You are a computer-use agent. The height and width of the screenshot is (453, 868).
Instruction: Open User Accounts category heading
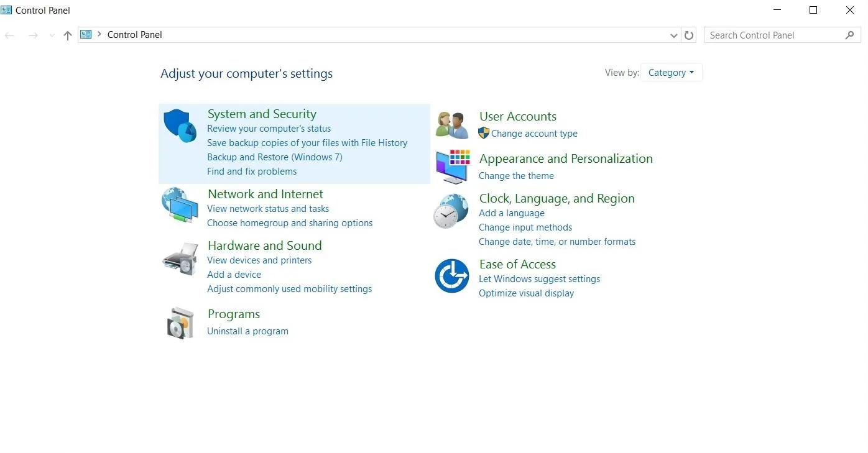tap(518, 116)
